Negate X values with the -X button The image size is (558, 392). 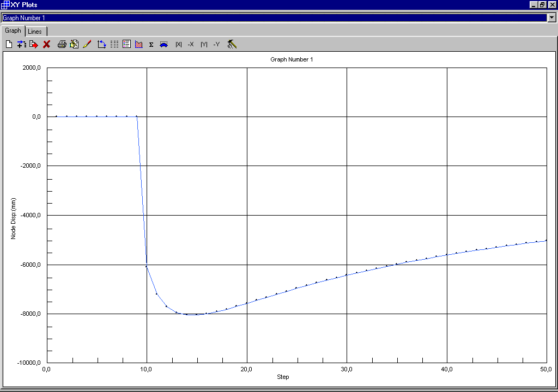click(191, 45)
